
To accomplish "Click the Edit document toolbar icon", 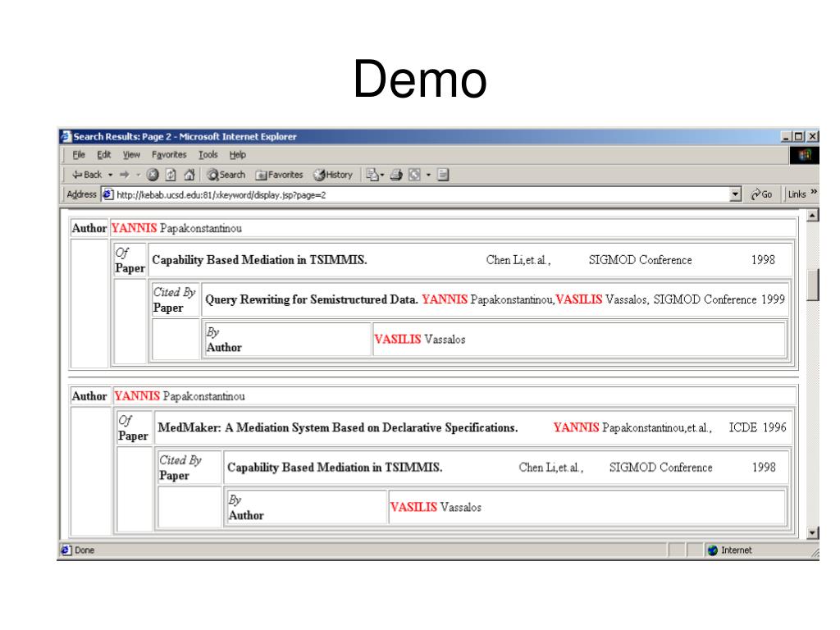I will 443,175.
